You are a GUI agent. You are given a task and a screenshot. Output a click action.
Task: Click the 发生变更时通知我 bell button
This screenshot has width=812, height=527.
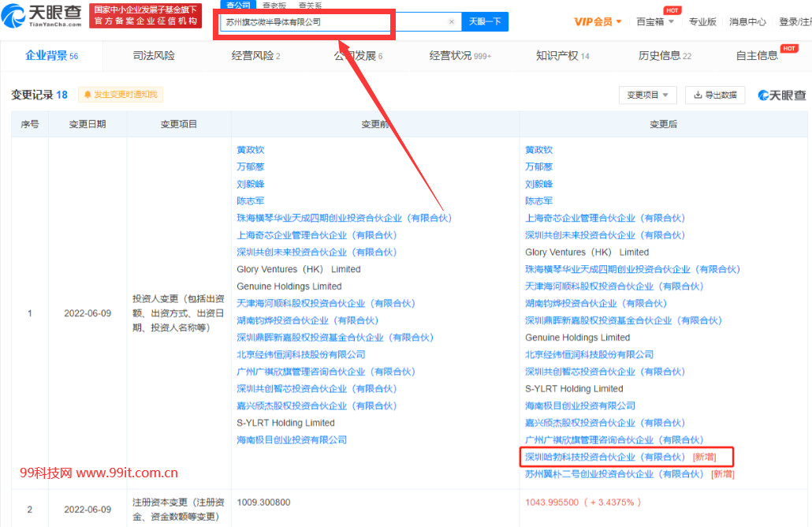pyautogui.click(x=121, y=95)
